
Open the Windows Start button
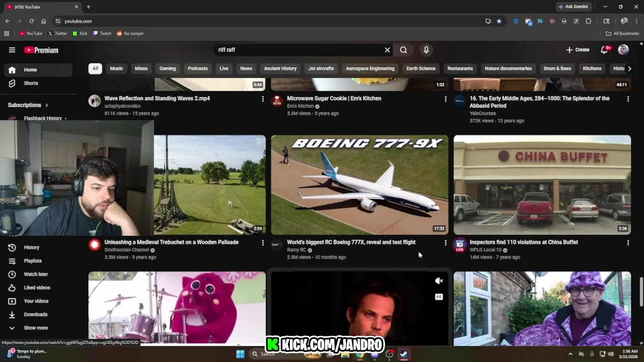coord(240,354)
